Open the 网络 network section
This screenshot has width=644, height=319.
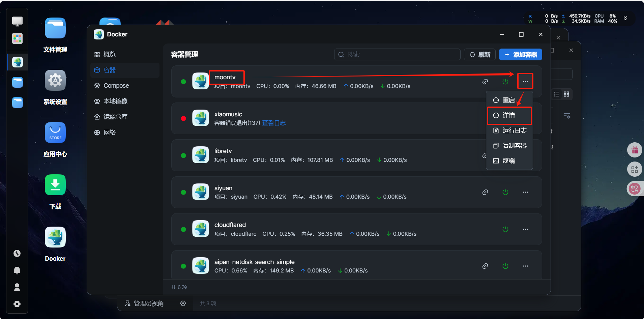[x=125, y=132]
